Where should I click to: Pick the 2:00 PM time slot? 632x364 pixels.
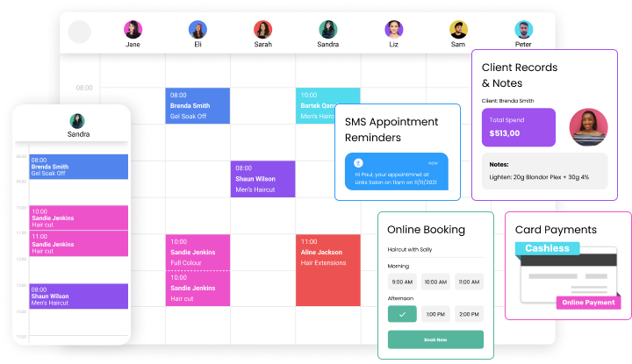(469, 313)
